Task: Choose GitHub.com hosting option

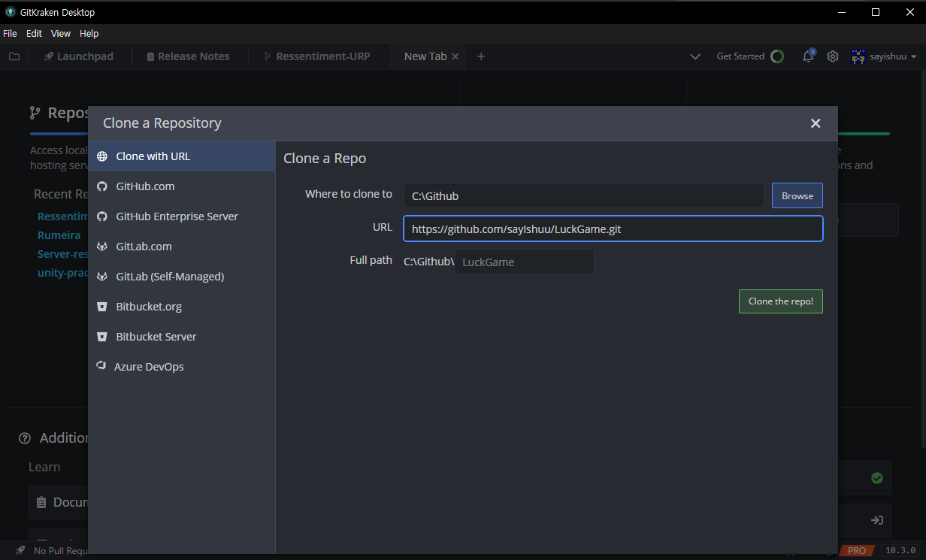Action: [181, 186]
